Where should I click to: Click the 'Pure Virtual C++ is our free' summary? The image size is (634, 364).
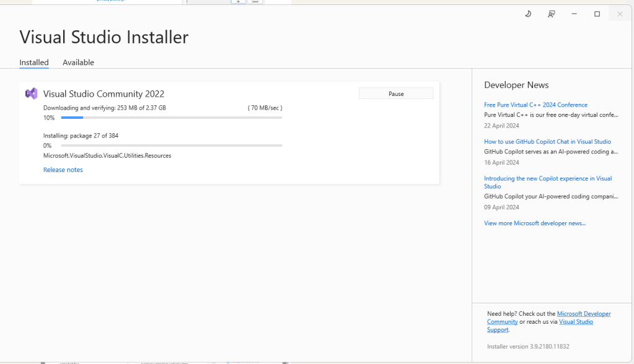(551, 115)
